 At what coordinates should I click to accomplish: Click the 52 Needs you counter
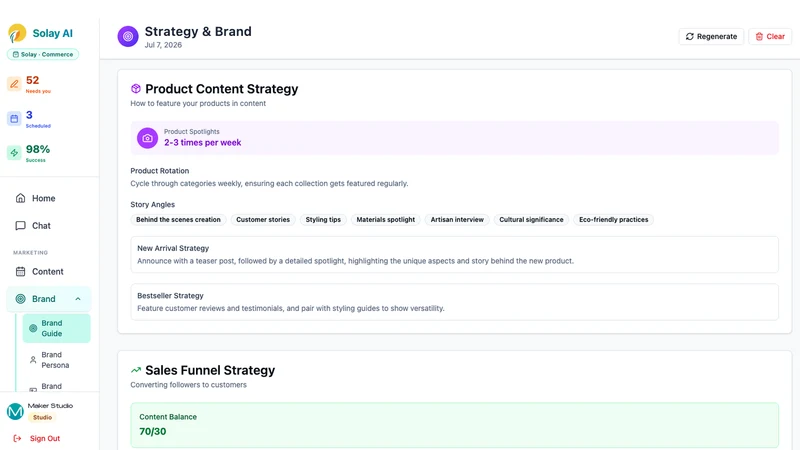[38, 84]
